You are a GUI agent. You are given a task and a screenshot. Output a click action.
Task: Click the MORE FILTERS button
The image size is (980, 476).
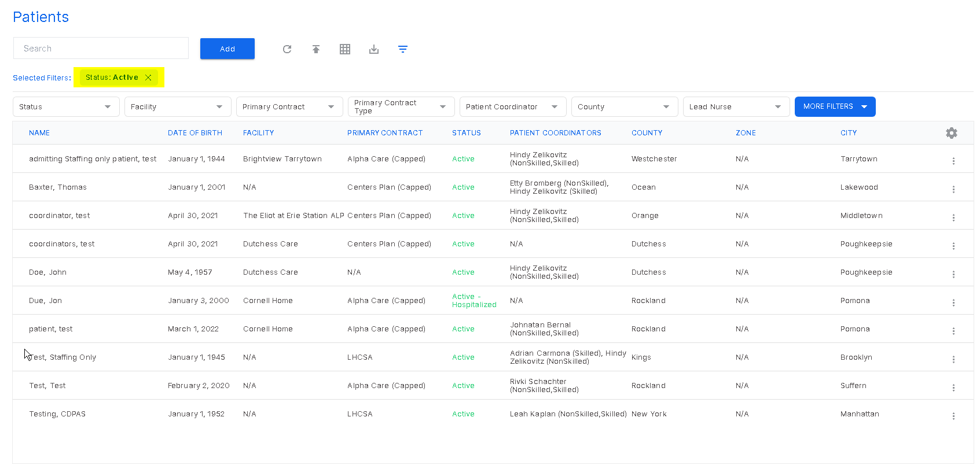point(835,106)
